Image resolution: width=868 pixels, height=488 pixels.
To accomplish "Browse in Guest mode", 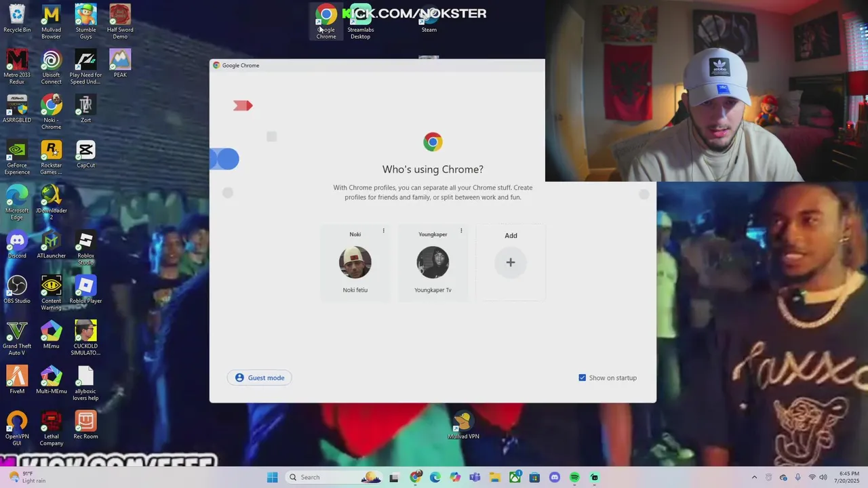I will click(260, 378).
